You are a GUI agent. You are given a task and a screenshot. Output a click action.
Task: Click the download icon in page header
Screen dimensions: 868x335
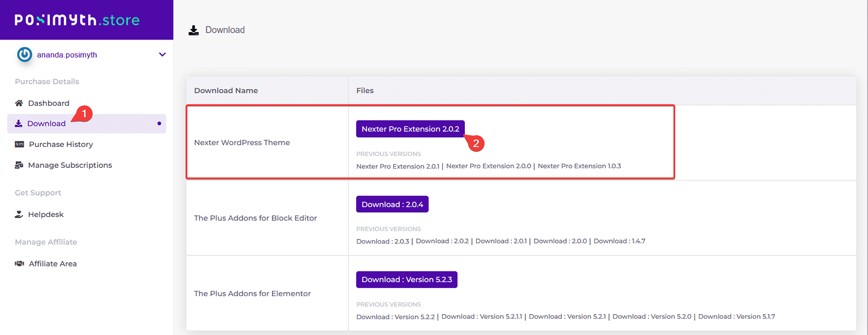193,30
